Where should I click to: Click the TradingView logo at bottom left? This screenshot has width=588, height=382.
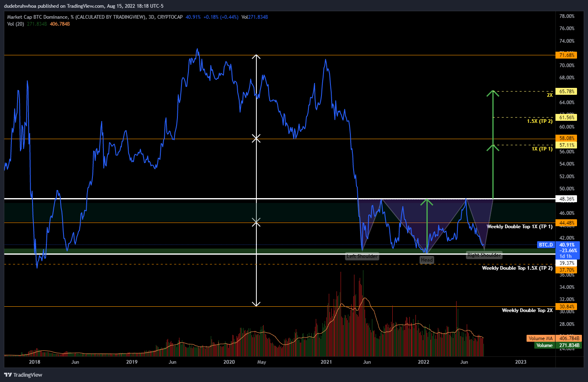click(23, 375)
